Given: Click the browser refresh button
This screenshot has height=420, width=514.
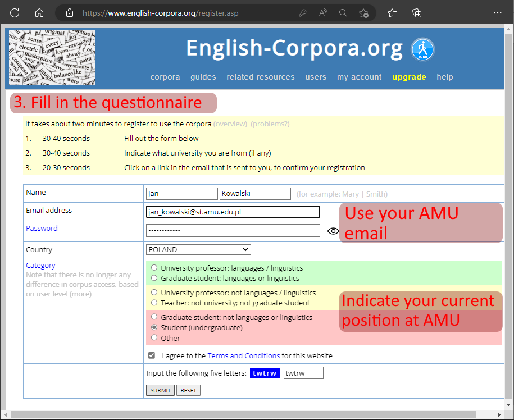Looking at the screenshot, I should (15, 12).
